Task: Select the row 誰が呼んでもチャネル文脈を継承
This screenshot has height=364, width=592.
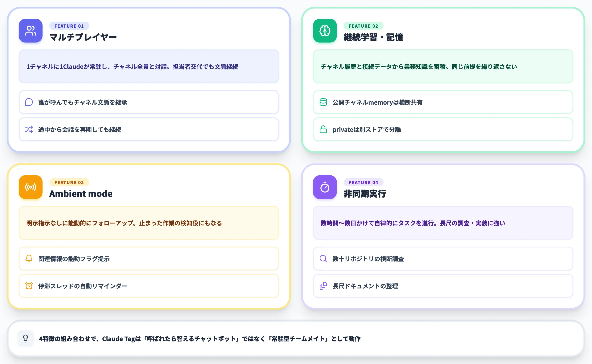Action: [x=149, y=102]
